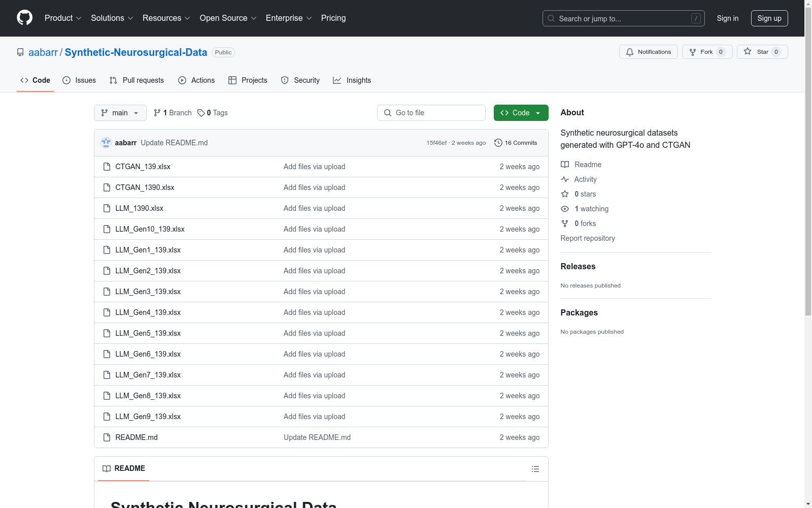Screen dimensions: 812x508
Task: Expand the Product menu
Action: click(63, 18)
